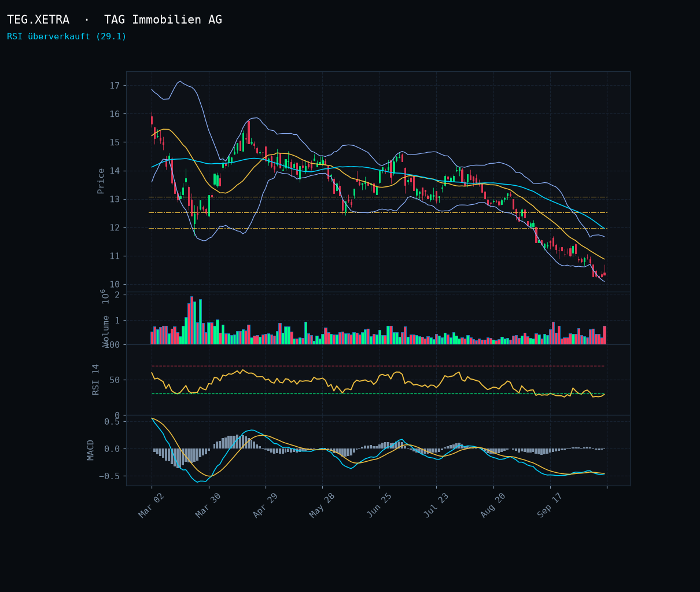Click the price tick label 17
This screenshot has width=700, height=592.
tap(114, 86)
